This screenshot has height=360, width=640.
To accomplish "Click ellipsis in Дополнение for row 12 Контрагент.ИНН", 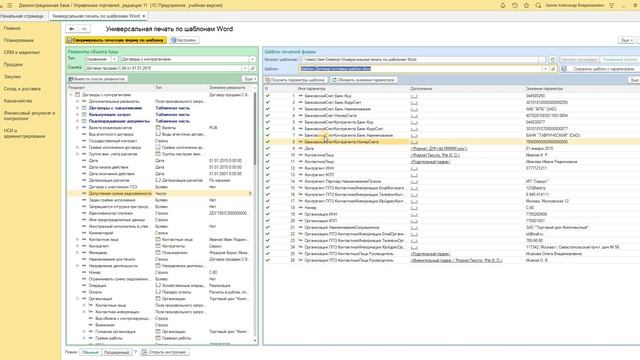I will click(414, 168).
